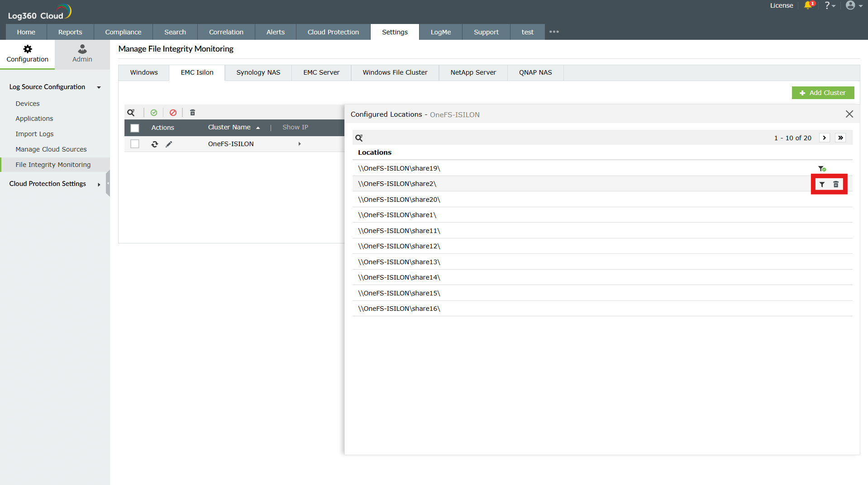Collapse the Log Source Configuration section

point(99,87)
